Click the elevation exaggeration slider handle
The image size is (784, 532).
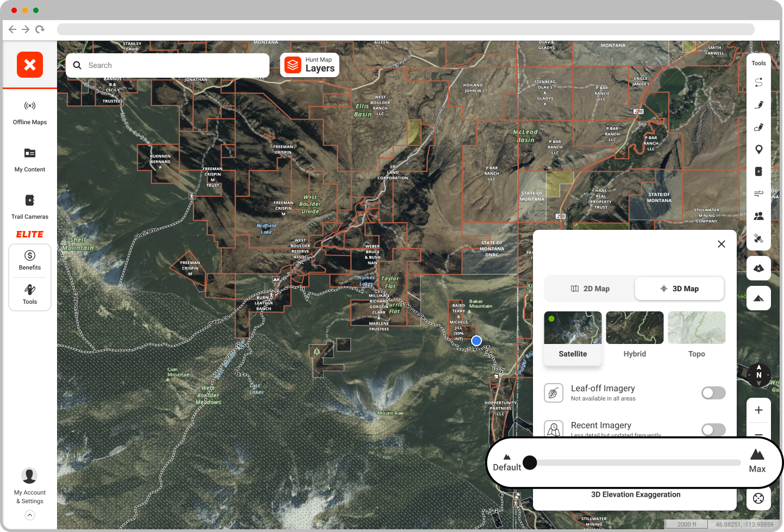point(530,462)
